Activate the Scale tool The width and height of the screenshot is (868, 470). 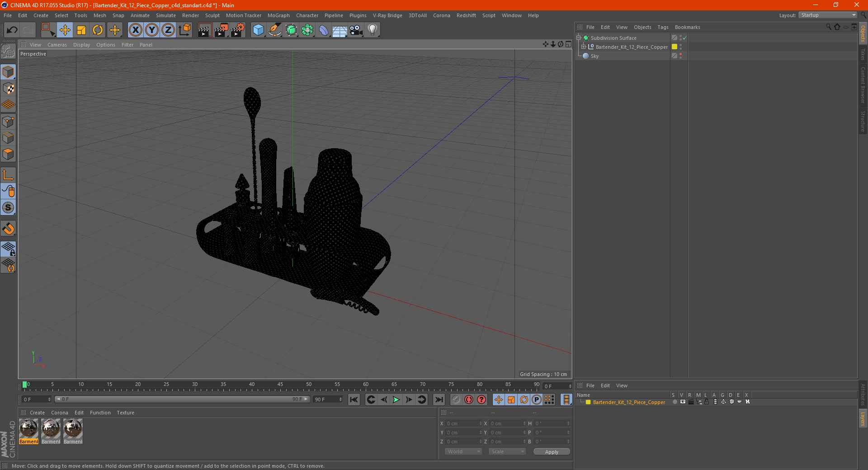click(x=81, y=30)
